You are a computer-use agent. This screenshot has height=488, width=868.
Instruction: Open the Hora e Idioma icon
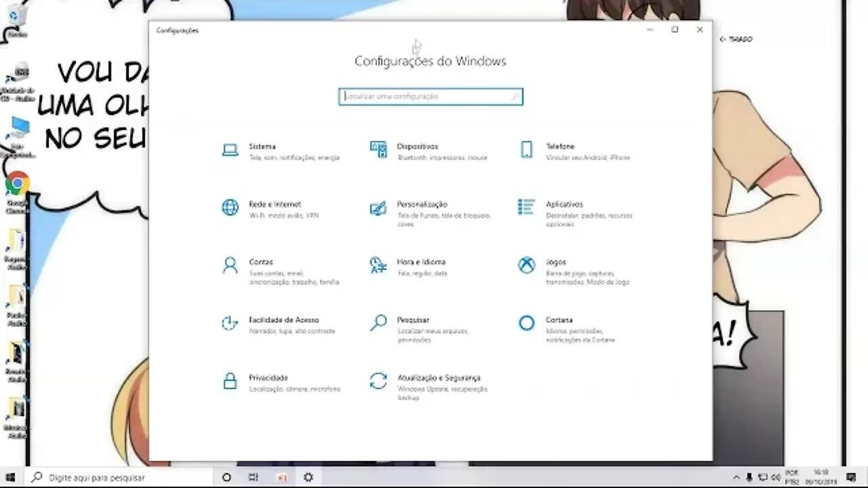point(378,265)
